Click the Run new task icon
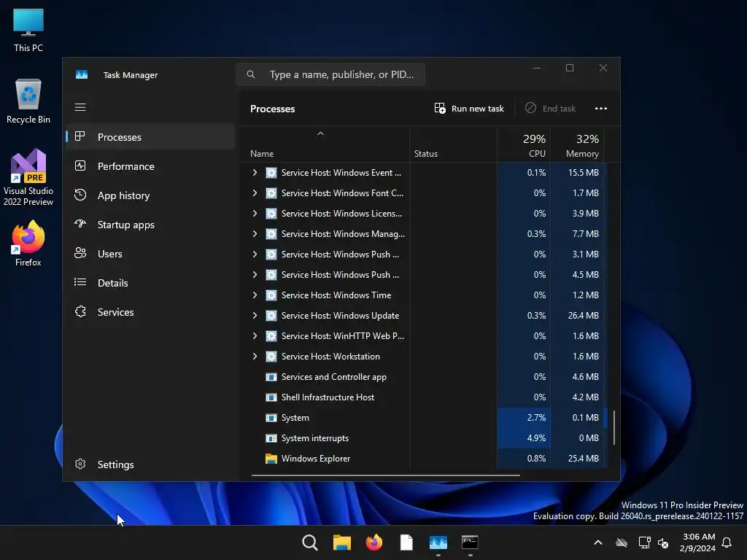Viewport: 747px width, 560px height. pos(440,108)
